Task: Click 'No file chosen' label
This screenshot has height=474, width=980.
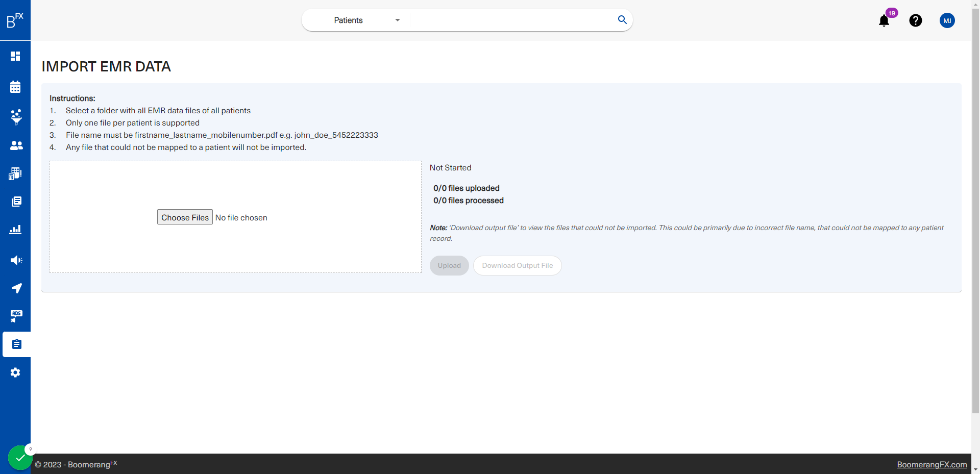Action: (x=241, y=218)
